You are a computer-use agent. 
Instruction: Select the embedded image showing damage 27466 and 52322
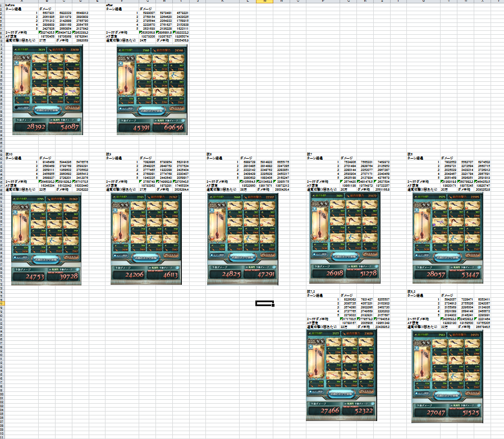tap(341, 375)
